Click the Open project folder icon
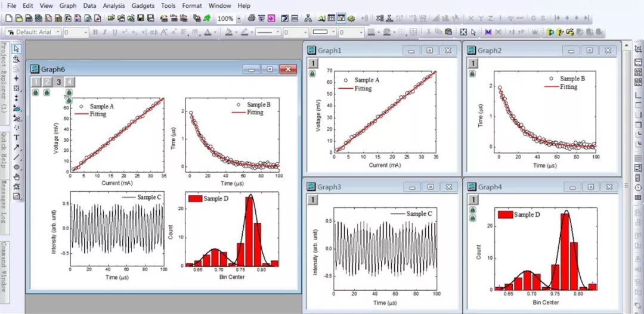The height and width of the screenshot is (314, 644). (110, 18)
